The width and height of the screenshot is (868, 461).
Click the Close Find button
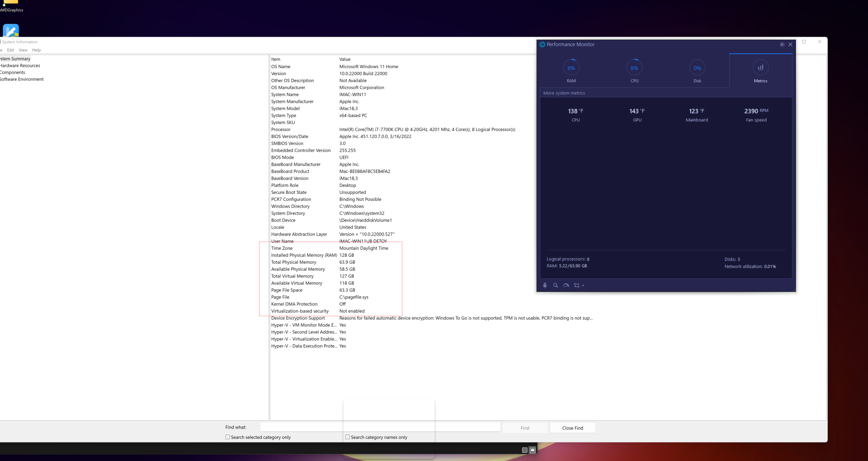point(573,428)
